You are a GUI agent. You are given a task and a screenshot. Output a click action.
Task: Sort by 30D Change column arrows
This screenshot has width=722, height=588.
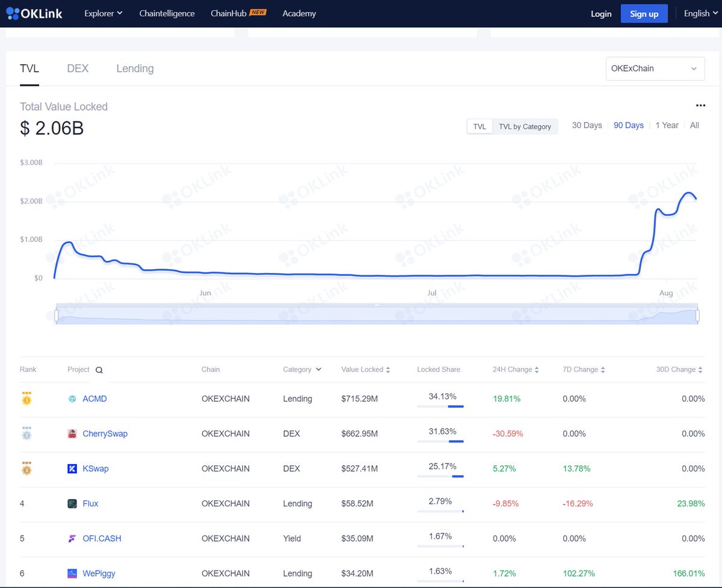click(x=700, y=370)
